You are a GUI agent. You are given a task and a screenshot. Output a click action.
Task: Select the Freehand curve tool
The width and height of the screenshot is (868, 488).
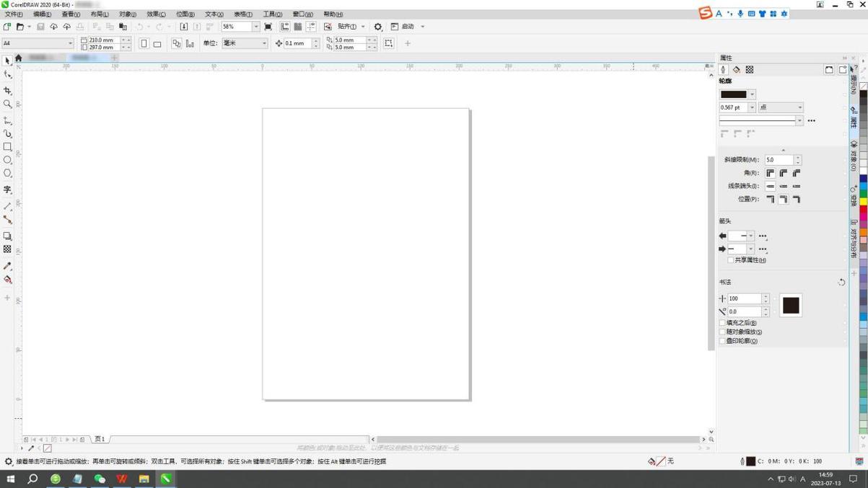(7, 120)
